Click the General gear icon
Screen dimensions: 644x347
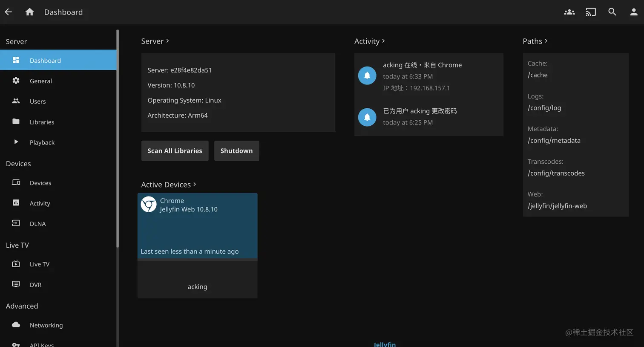click(16, 81)
